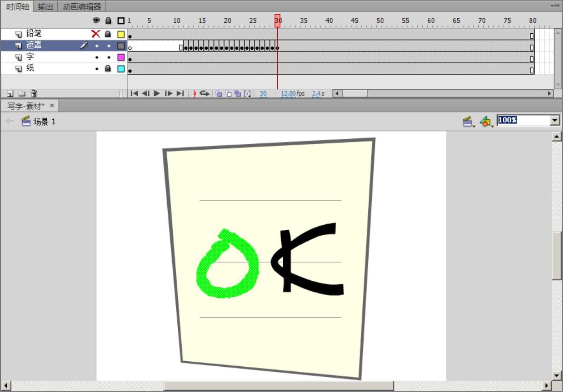563x392 pixels.
Task: Click the scene clapperboard icon beside 场景 1
Action: [26, 121]
